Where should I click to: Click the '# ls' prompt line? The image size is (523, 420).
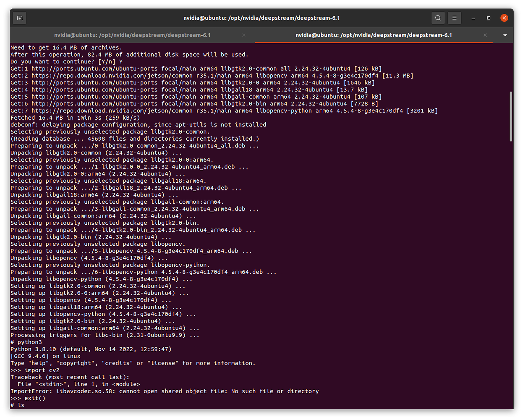pyautogui.click(x=17, y=405)
